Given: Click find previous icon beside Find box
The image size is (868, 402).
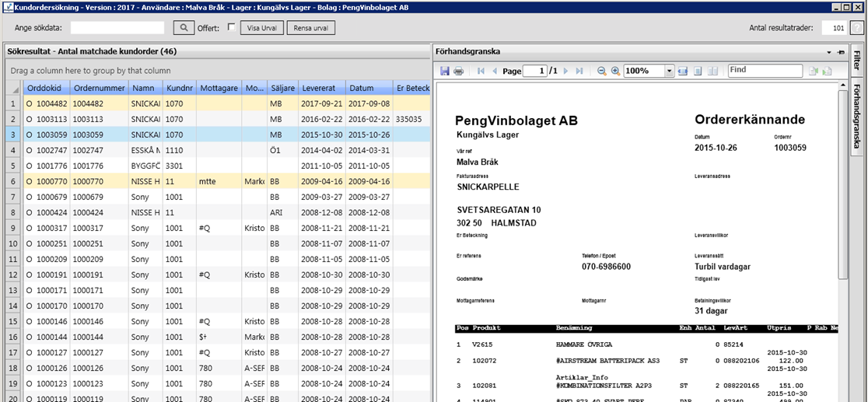Looking at the screenshot, I should [x=814, y=71].
